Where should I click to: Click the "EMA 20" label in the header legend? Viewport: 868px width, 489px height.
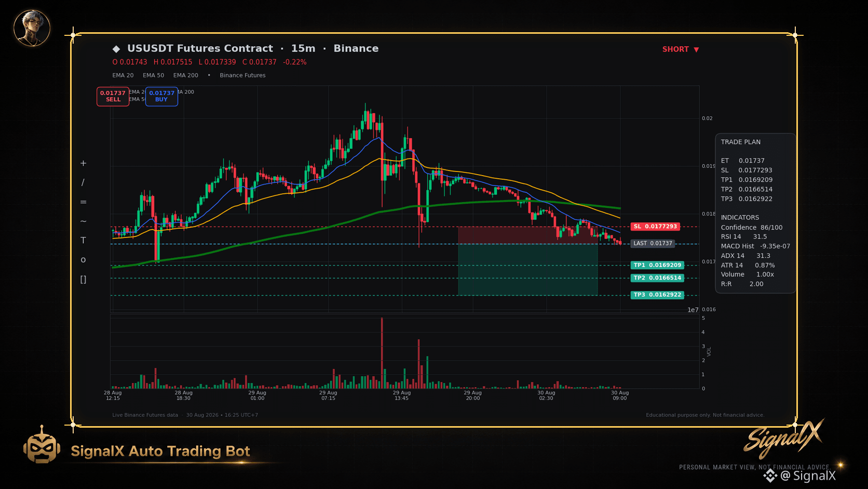click(123, 75)
